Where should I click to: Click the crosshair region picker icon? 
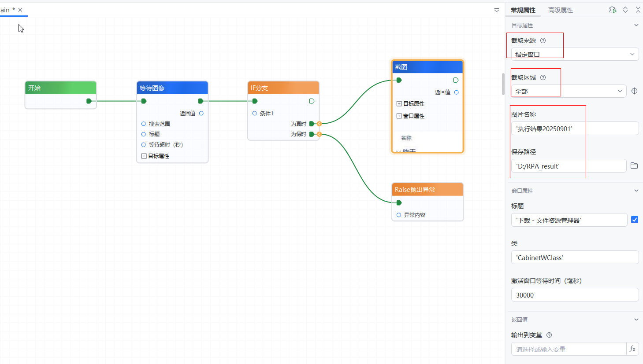pyautogui.click(x=634, y=91)
